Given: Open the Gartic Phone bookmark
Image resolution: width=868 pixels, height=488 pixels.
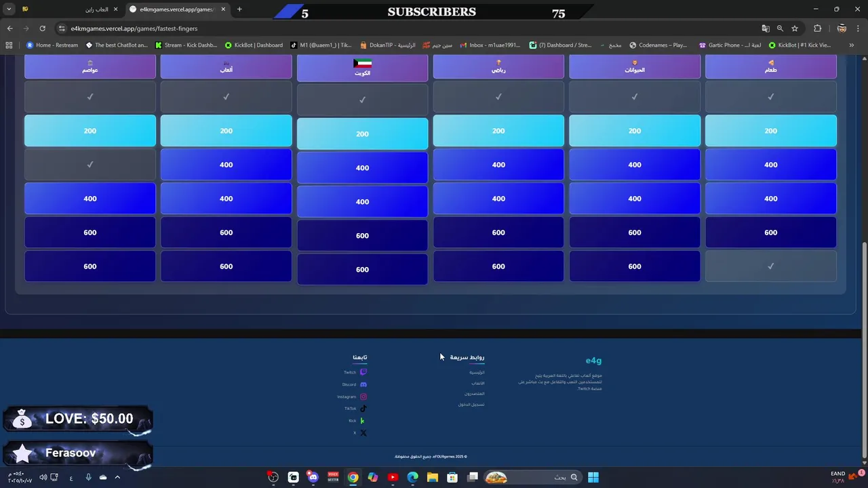Looking at the screenshot, I should click(x=730, y=45).
